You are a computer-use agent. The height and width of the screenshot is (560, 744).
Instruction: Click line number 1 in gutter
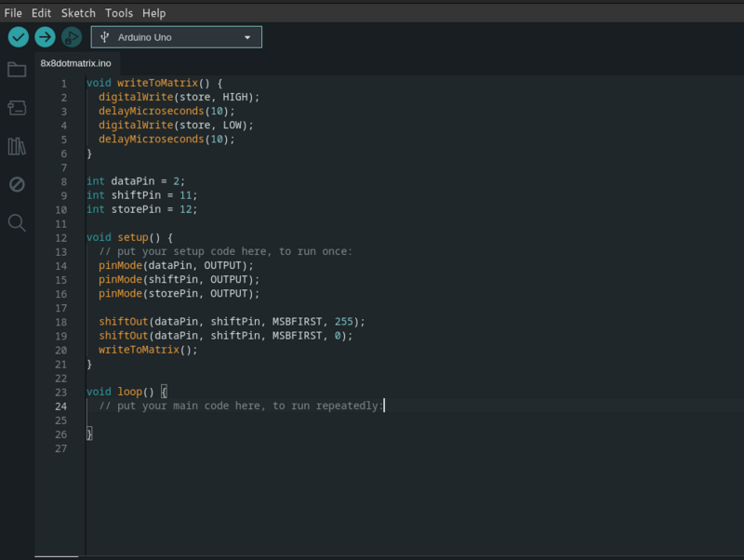click(x=64, y=84)
